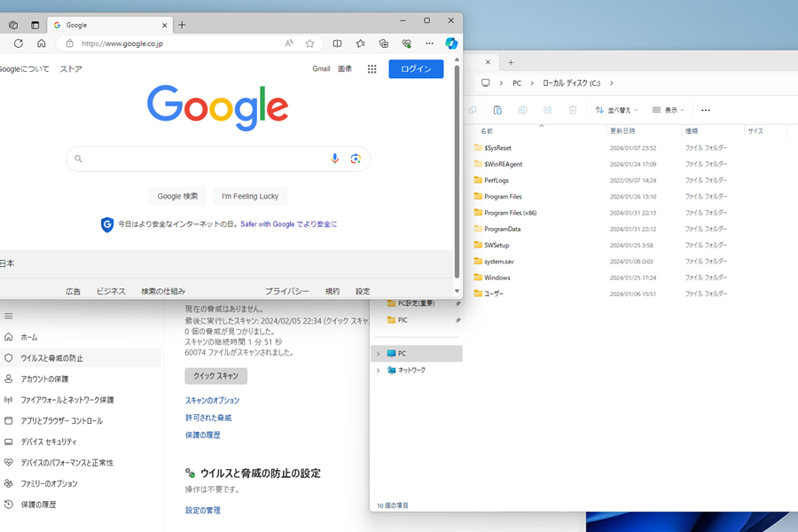Click the Edge Copilot icon
The width and height of the screenshot is (798, 532).
tap(451, 43)
